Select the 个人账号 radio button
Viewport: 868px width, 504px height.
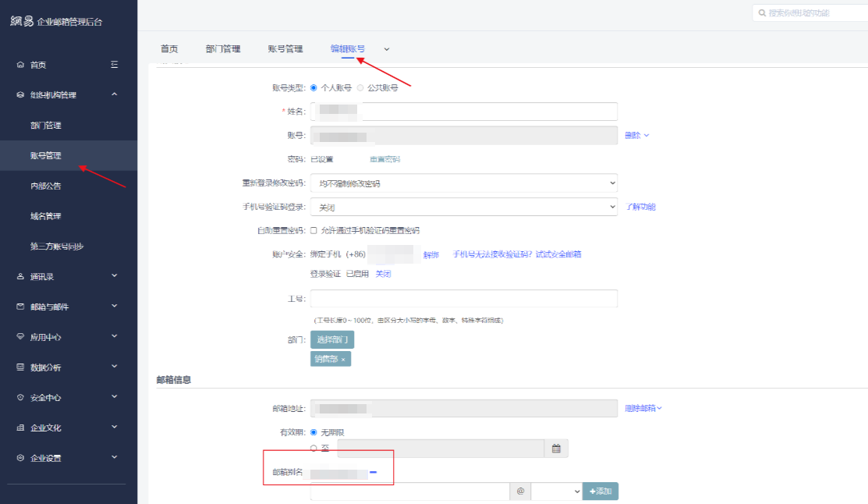coord(312,87)
